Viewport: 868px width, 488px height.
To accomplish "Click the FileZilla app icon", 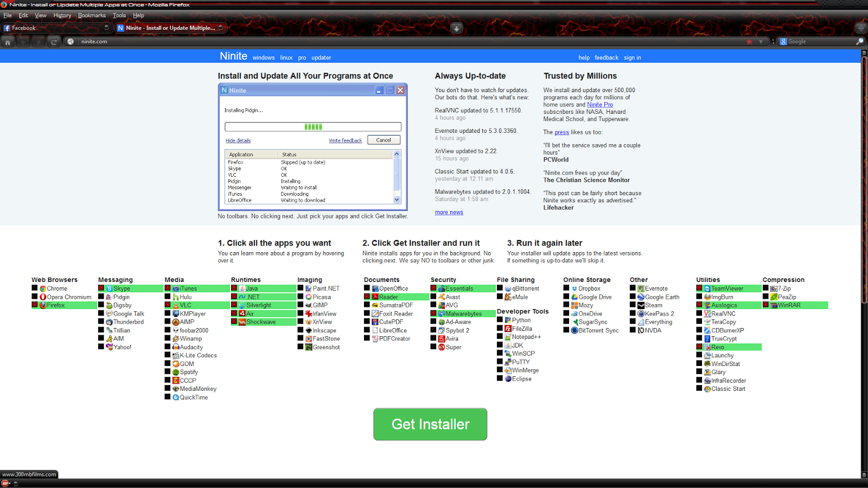I will [508, 329].
